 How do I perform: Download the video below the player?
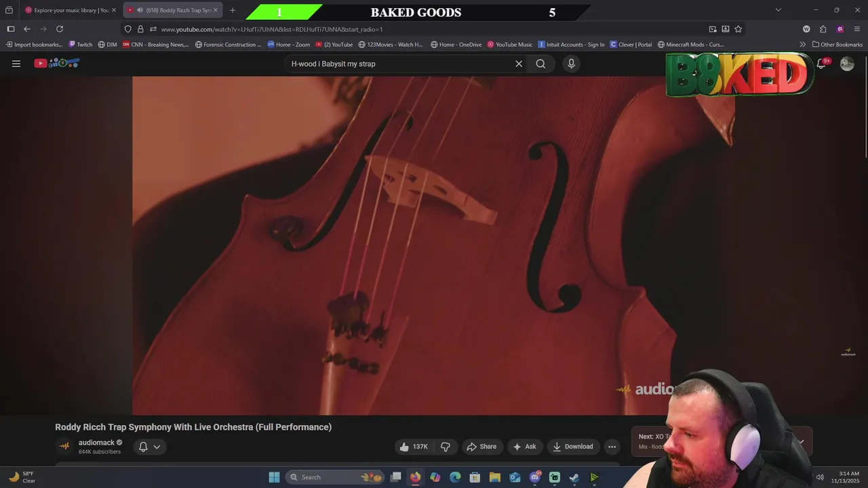pyautogui.click(x=573, y=447)
